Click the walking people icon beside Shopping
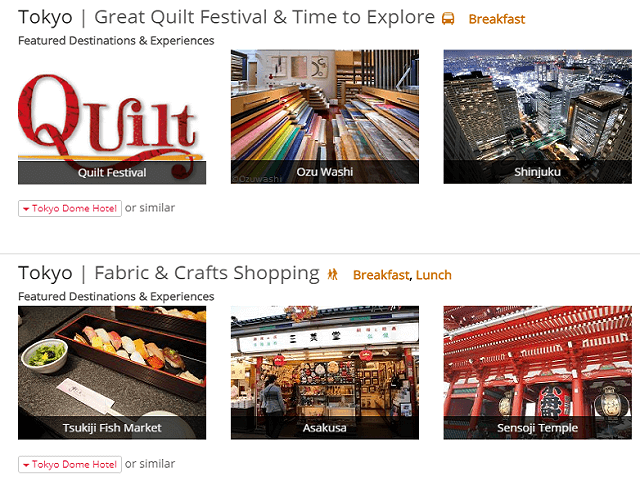The image size is (640, 480). (x=333, y=274)
